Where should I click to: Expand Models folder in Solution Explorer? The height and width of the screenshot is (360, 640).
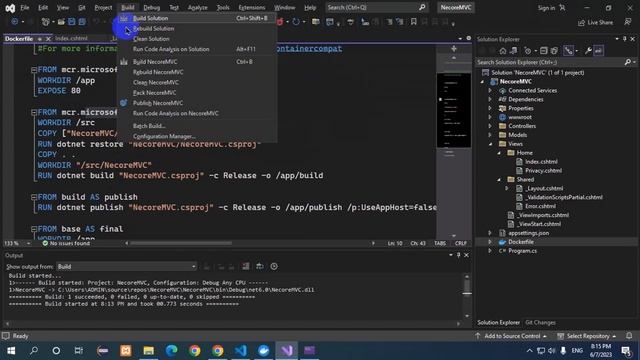tap(490, 135)
